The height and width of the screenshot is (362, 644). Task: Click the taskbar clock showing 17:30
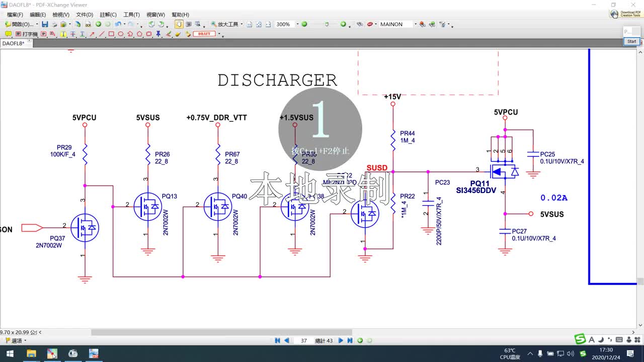pos(606,353)
